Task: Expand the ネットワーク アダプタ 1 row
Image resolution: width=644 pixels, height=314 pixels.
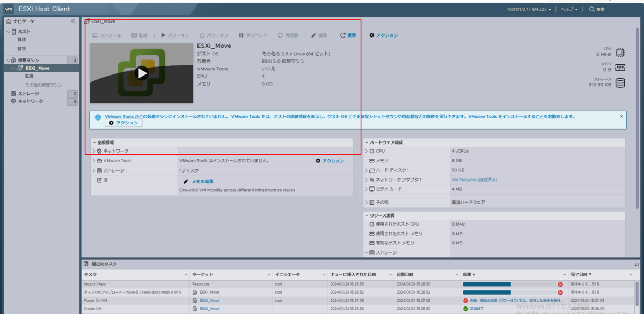Action: click(366, 180)
